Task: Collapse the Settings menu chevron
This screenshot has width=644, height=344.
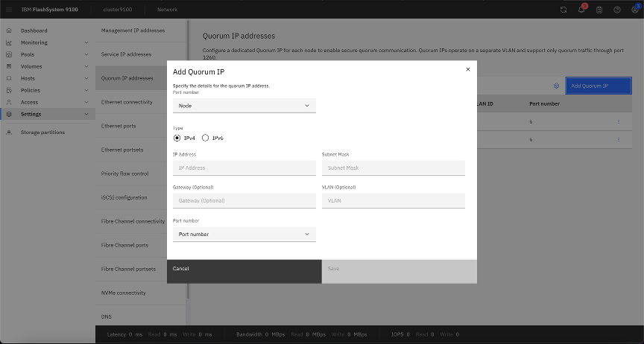Action: 86,114
